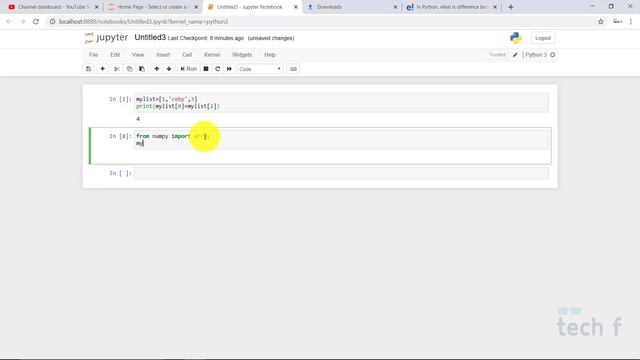Open the Widgets menu
Screen dimensions: 640x360
pos(242,55)
